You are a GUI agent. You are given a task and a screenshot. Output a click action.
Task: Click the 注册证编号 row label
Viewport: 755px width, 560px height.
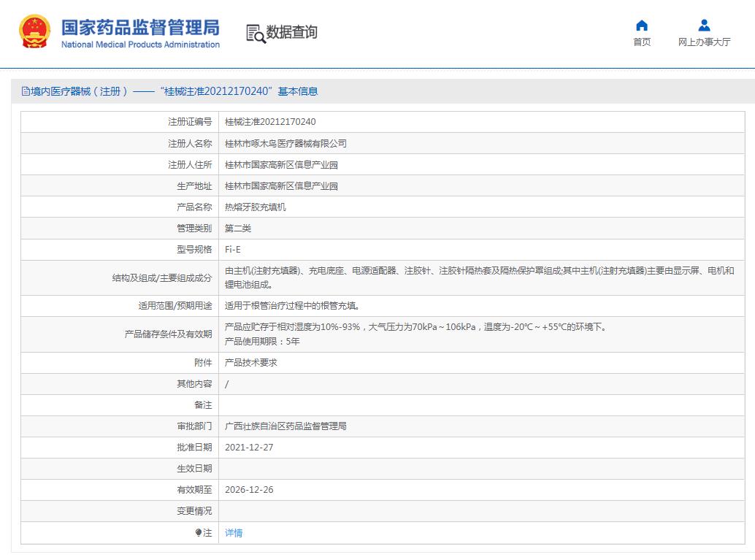pos(190,122)
